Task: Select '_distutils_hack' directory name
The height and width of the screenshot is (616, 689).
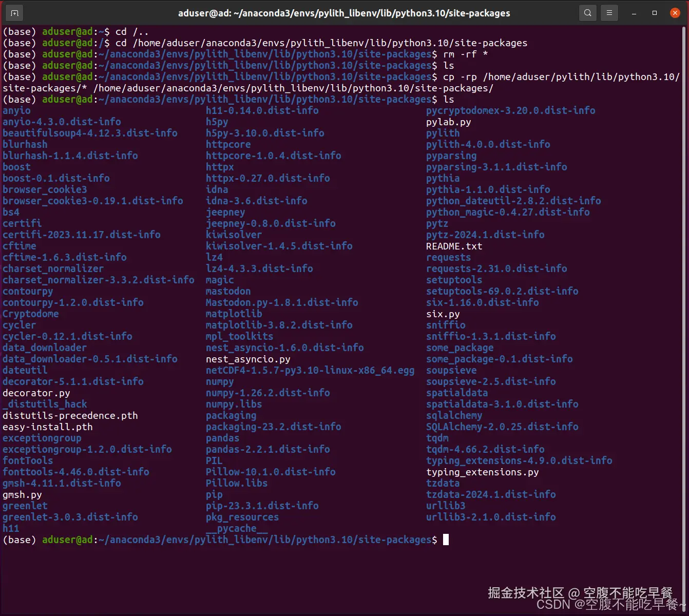Action: (45, 404)
